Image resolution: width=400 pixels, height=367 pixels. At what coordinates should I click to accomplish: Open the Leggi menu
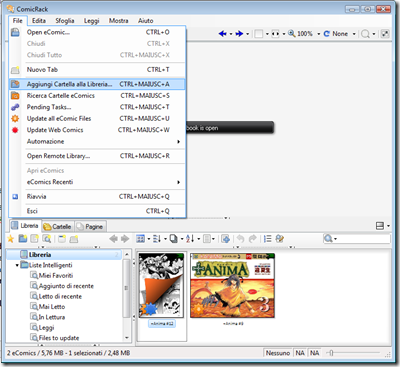click(91, 21)
